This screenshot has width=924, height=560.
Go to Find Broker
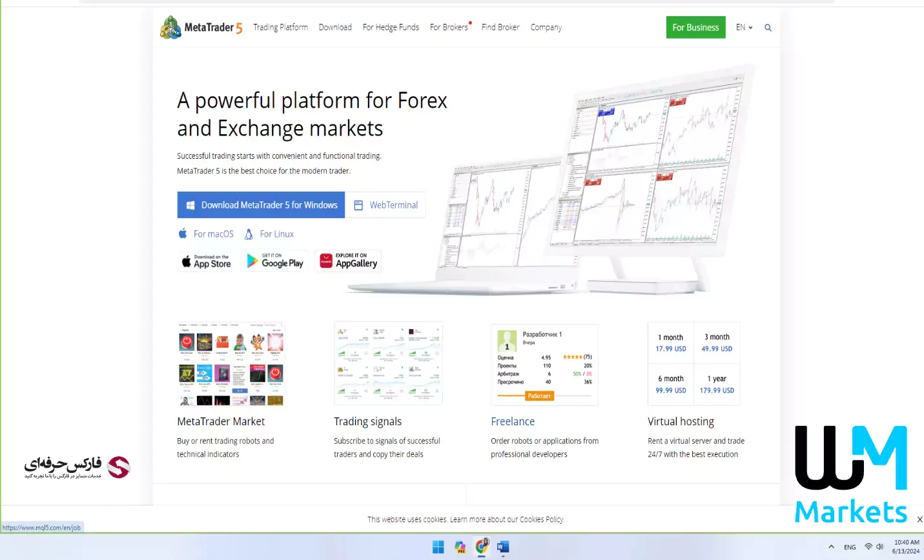coord(500,27)
